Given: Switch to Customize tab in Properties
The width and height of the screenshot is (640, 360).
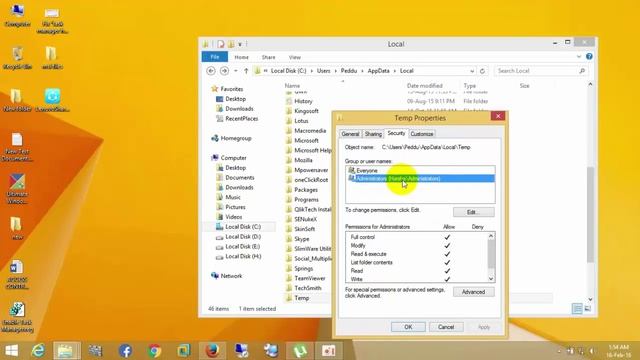Looking at the screenshot, I should click(x=422, y=134).
